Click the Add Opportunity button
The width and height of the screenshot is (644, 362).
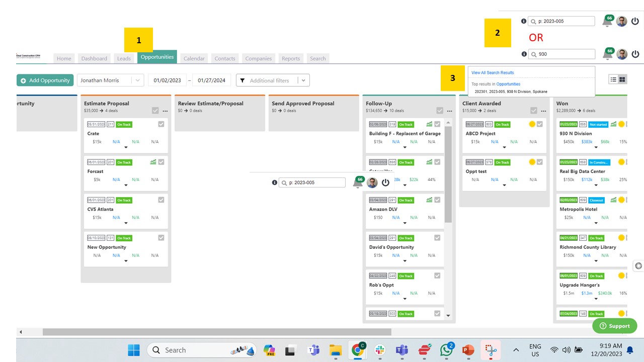point(45,80)
